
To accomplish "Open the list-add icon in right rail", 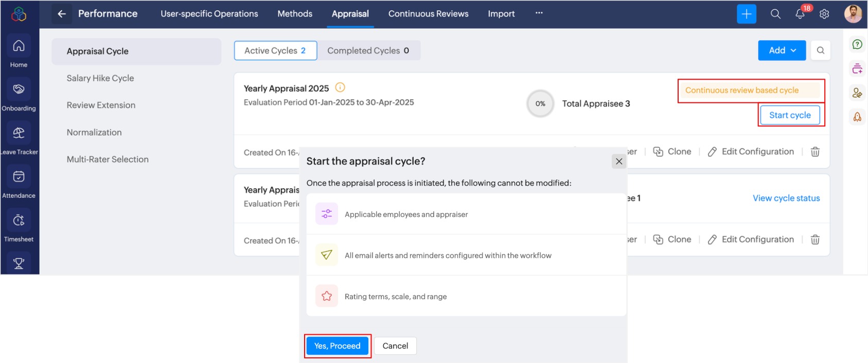I will click(857, 68).
